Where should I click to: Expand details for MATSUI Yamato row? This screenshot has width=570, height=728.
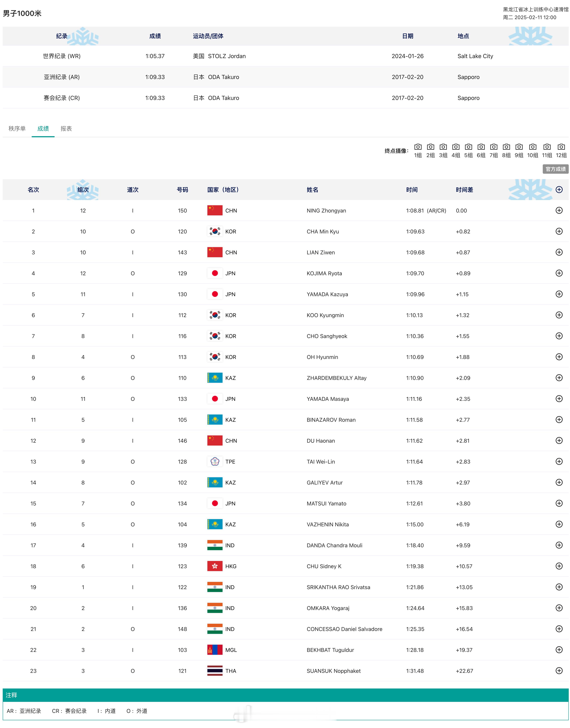click(x=559, y=503)
